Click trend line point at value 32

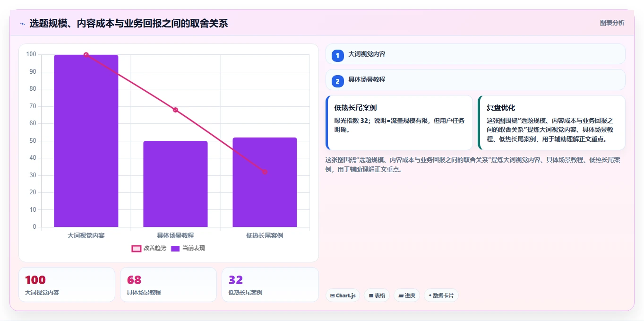[265, 172]
